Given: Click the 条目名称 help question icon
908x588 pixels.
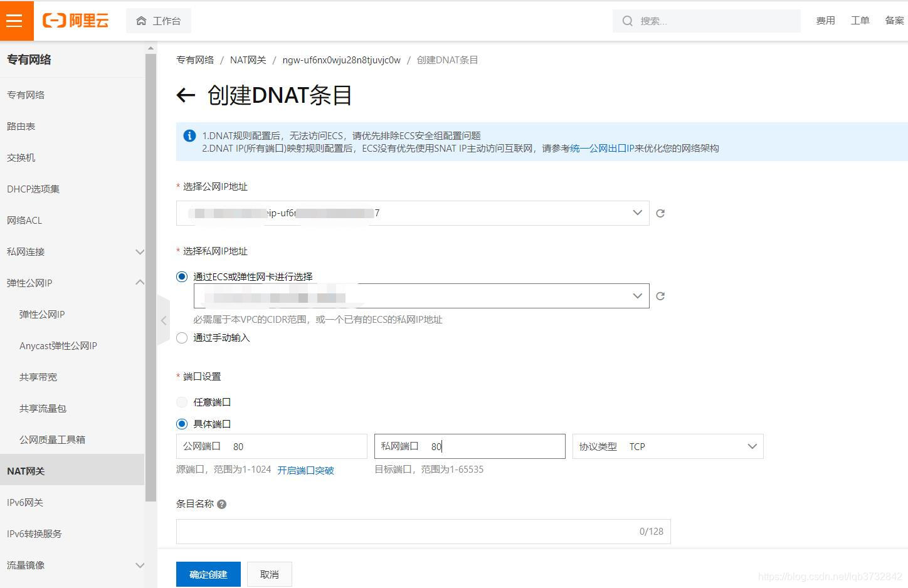Looking at the screenshot, I should coord(221,504).
